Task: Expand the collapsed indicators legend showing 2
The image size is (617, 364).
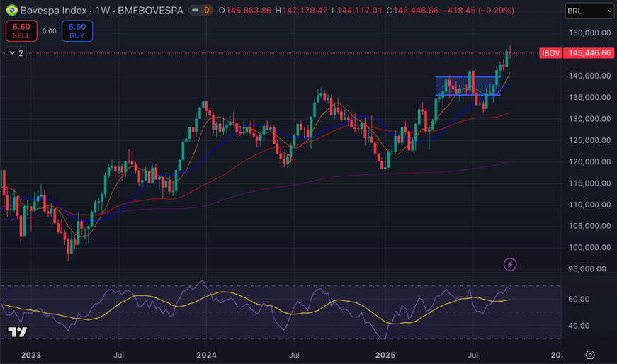Action: point(16,53)
